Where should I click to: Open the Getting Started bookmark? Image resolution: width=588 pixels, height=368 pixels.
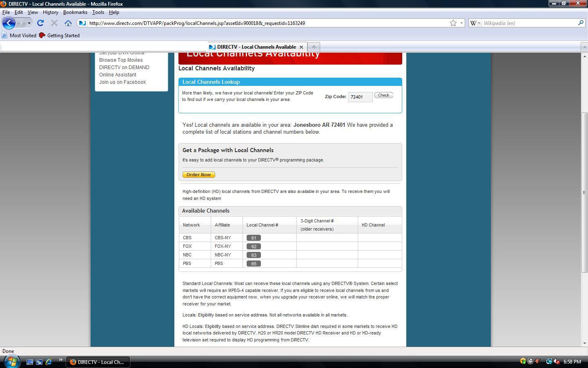[x=59, y=36]
